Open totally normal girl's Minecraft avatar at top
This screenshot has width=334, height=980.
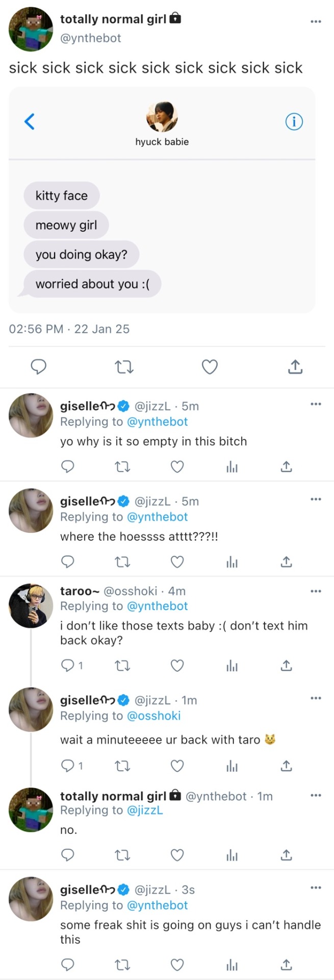[x=31, y=30]
